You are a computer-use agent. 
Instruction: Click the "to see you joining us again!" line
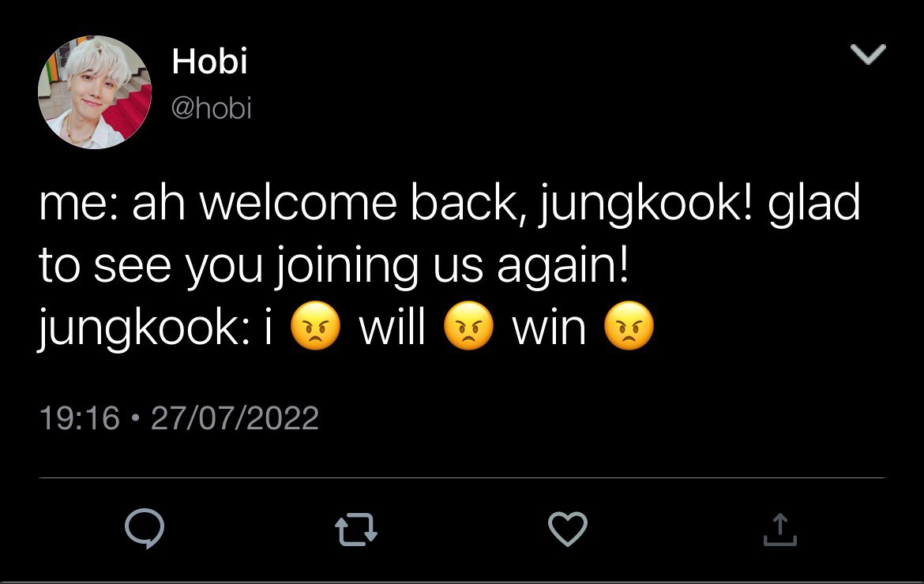point(334,265)
